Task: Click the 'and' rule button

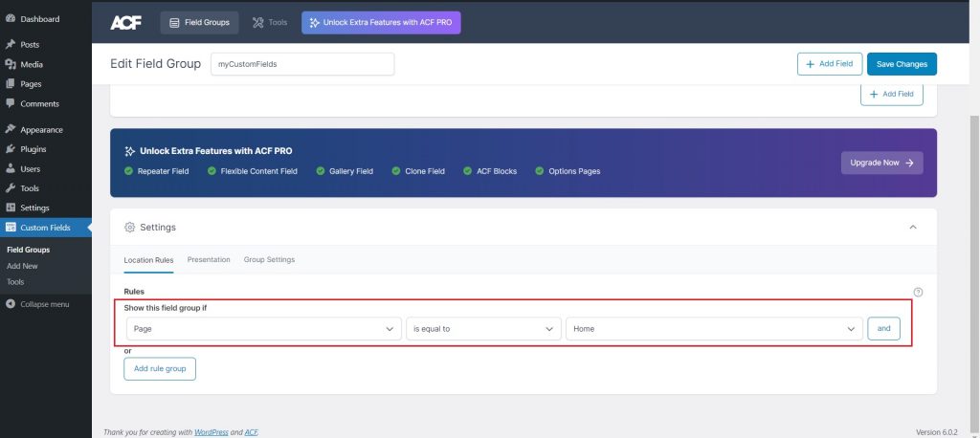Action: (883, 329)
